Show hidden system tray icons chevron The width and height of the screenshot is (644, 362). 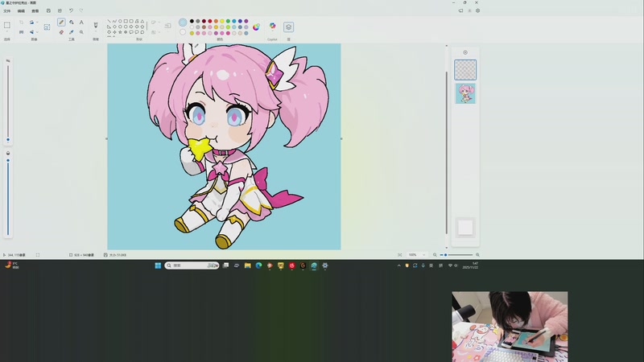pos(398,265)
